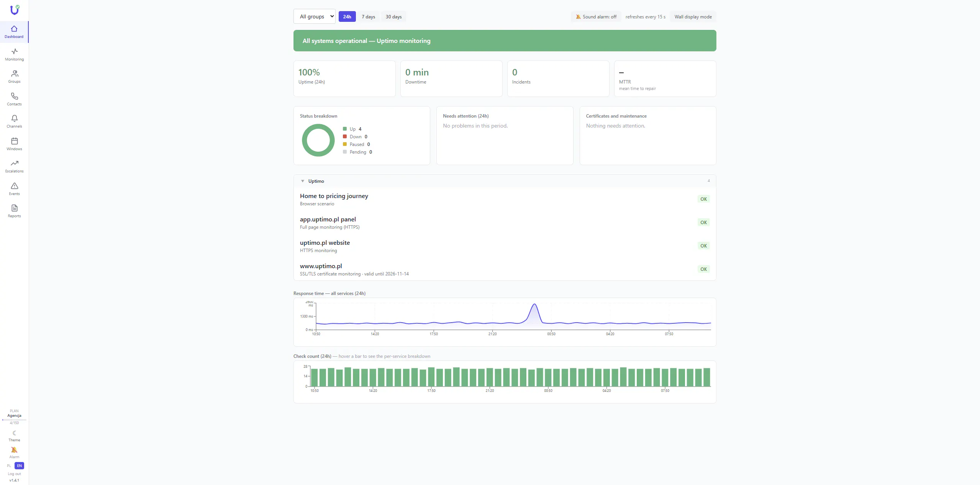The width and height of the screenshot is (980, 485).
Task: Log out of the account
Action: tap(14, 474)
